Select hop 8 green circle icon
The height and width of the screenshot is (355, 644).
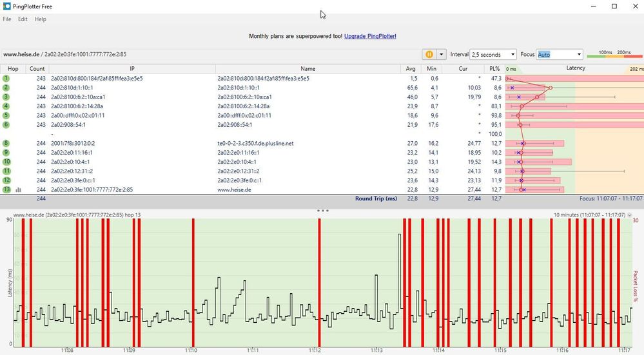pyautogui.click(x=6, y=143)
